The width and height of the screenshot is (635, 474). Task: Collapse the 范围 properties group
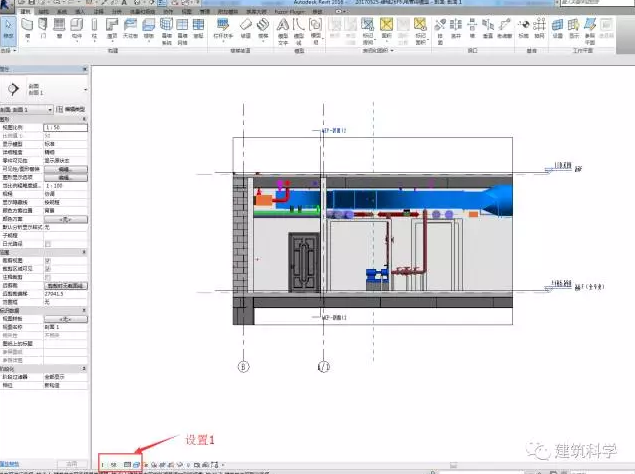tap(84, 252)
